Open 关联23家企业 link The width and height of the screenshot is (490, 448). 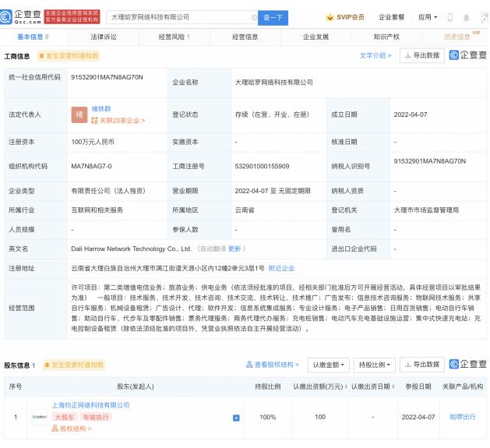(x=118, y=120)
